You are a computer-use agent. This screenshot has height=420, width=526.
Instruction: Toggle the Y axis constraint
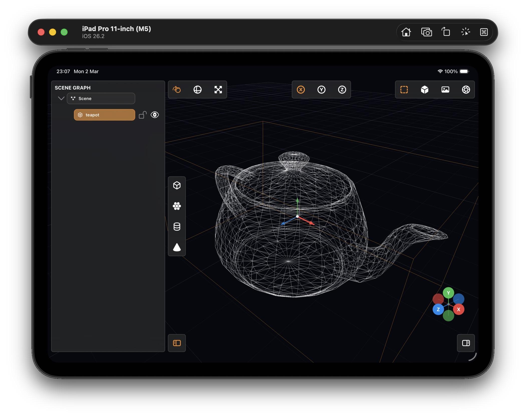click(321, 89)
